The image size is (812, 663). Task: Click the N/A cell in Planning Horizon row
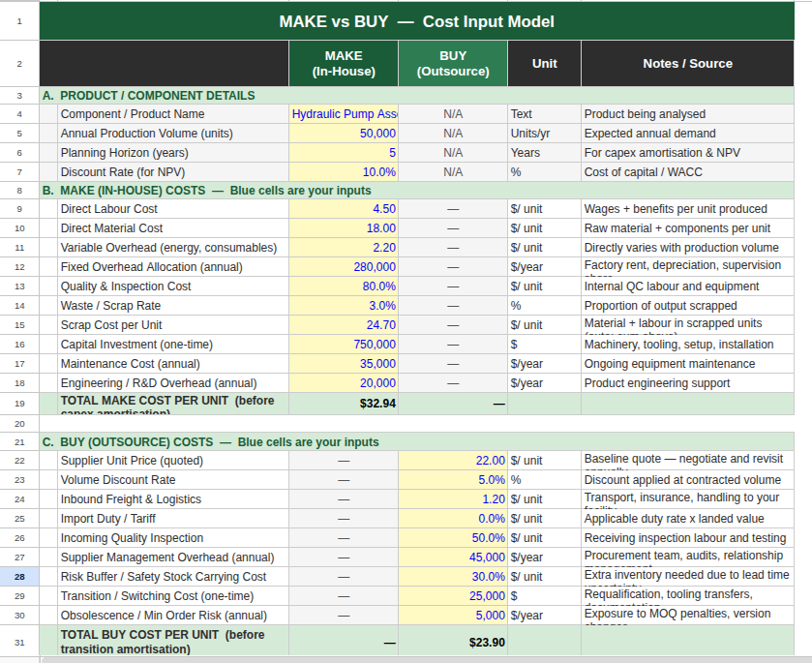point(453,153)
